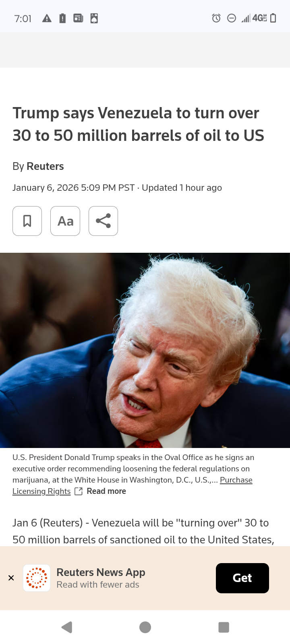Tap the alarm clock status icon
The image size is (290, 644).
pos(216,18)
